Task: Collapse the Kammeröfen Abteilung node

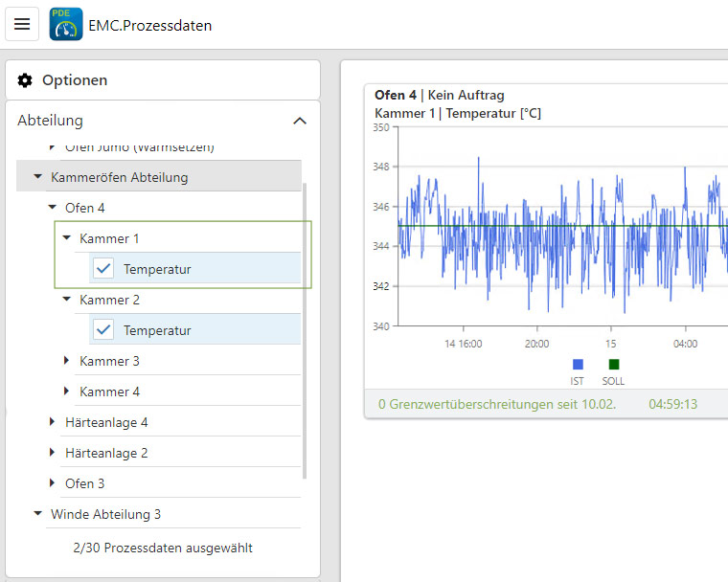Action: pyautogui.click(x=37, y=177)
